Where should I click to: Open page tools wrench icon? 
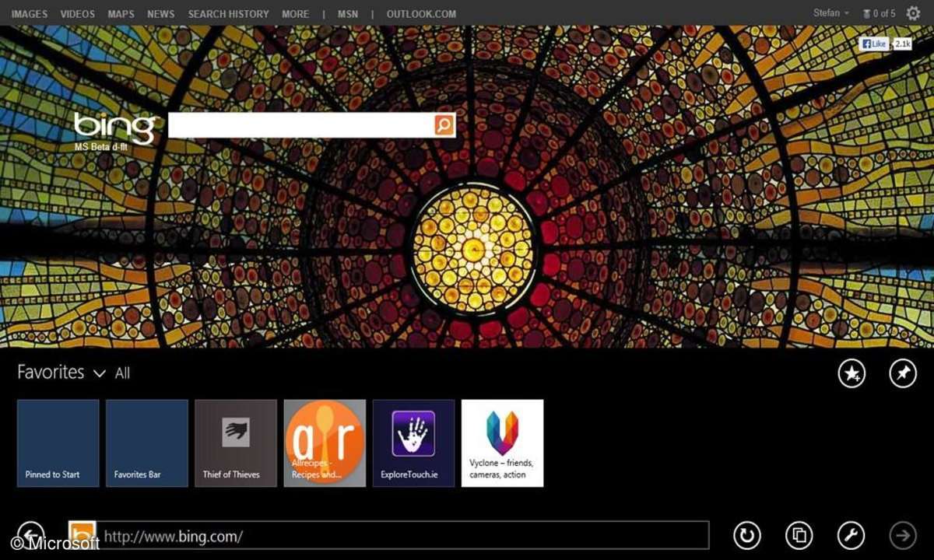click(x=851, y=535)
